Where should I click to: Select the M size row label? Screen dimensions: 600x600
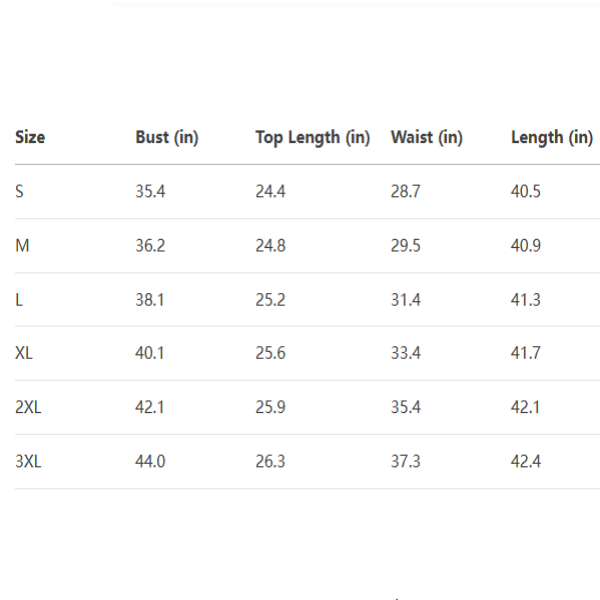click(x=21, y=245)
